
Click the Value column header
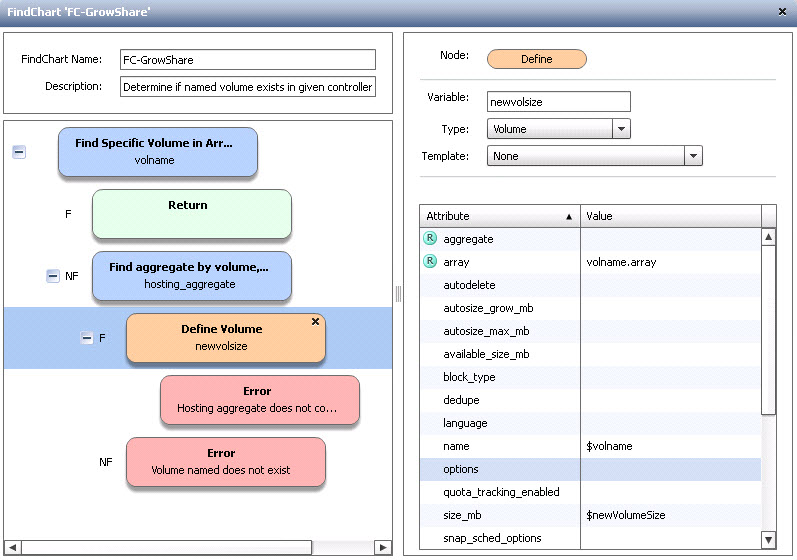coord(670,216)
